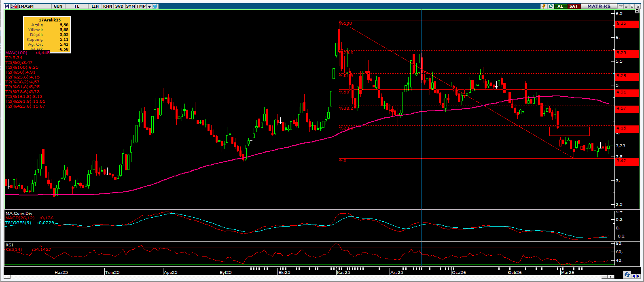Image resolution: width=644 pixels, height=282 pixels.
Task: Grab the horizontal scrollbar thumb
Action: 604,277
